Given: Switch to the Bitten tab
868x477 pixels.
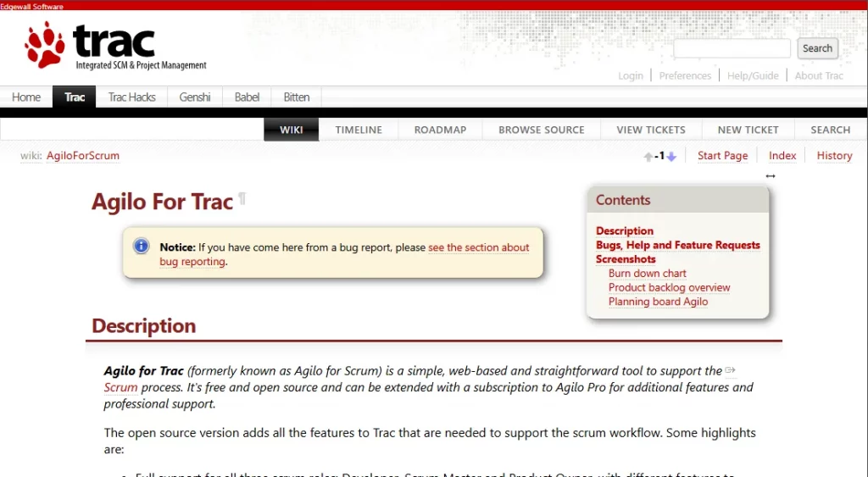Looking at the screenshot, I should (296, 97).
